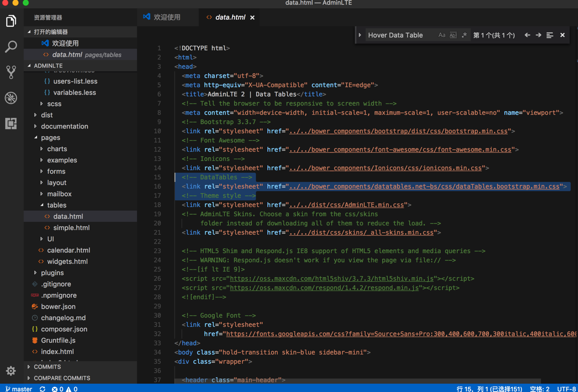Expand the charts folder
578x392 pixels.
pyautogui.click(x=56, y=149)
